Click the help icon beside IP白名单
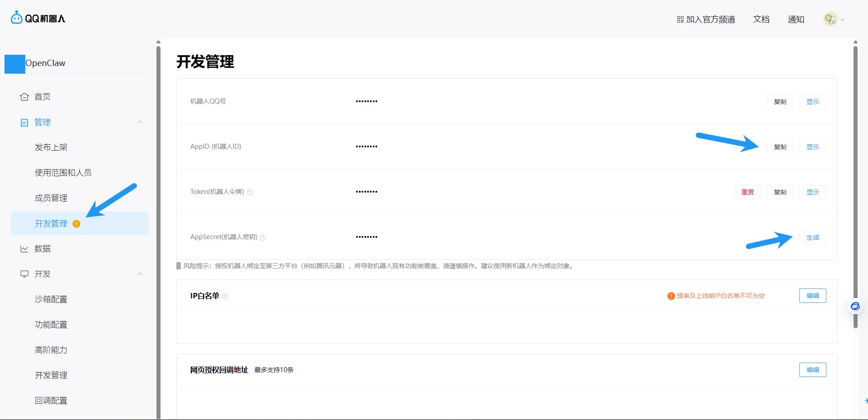 (225, 296)
